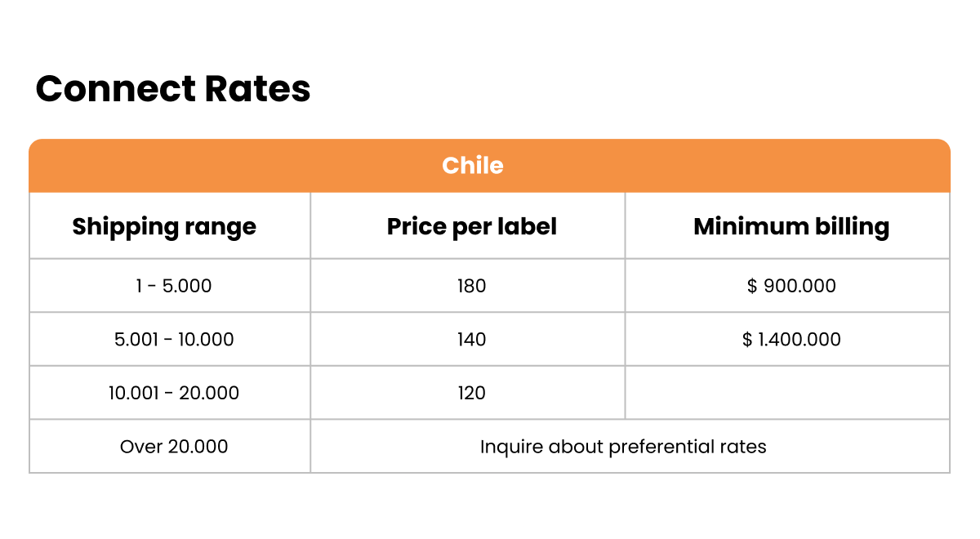Click the empty minimum billing cell
980x539 pixels.
click(x=787, y=393)
